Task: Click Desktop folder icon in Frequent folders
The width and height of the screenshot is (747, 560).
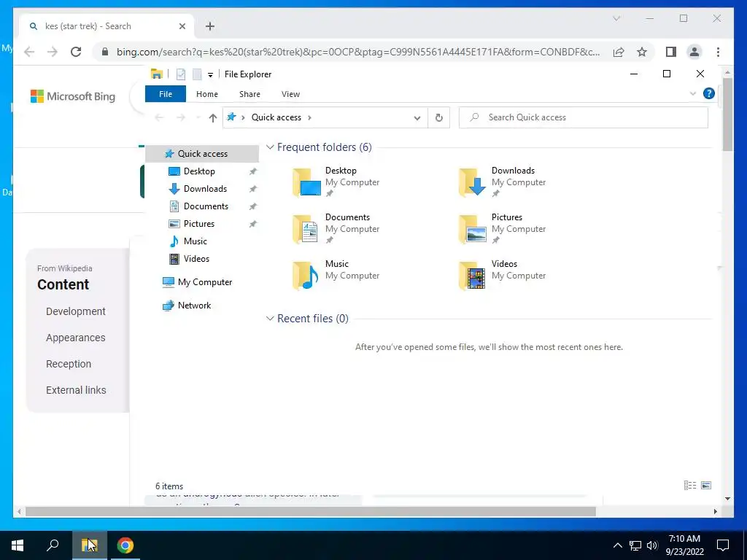Action: pyautogui.click(x=306, y=182)
